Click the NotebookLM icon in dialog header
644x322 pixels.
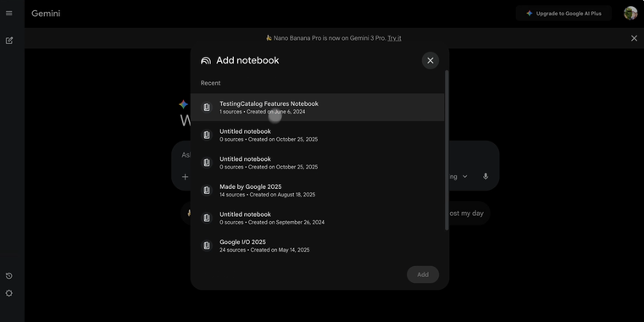coord(206,61)
